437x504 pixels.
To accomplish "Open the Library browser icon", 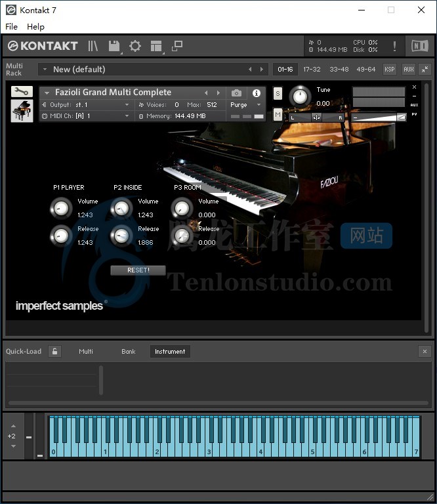I will tap(93, 46).
